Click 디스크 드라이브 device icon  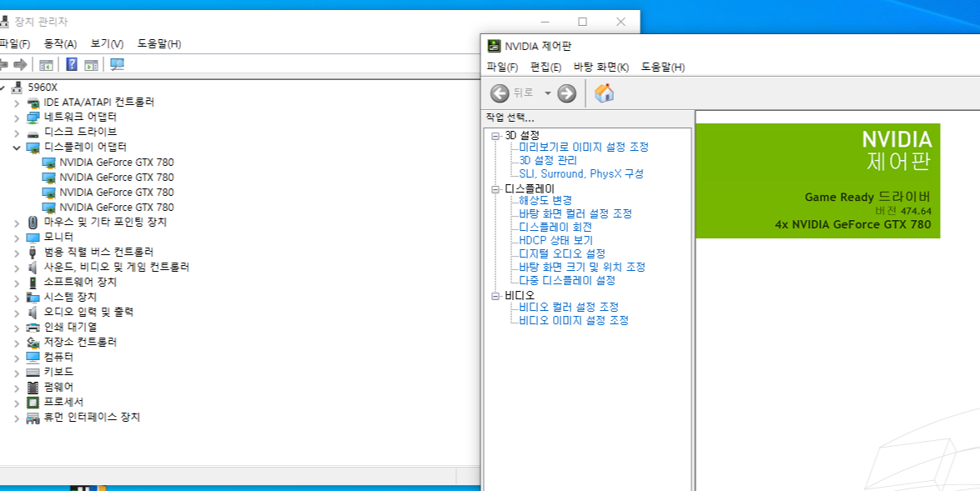point(33,133)
